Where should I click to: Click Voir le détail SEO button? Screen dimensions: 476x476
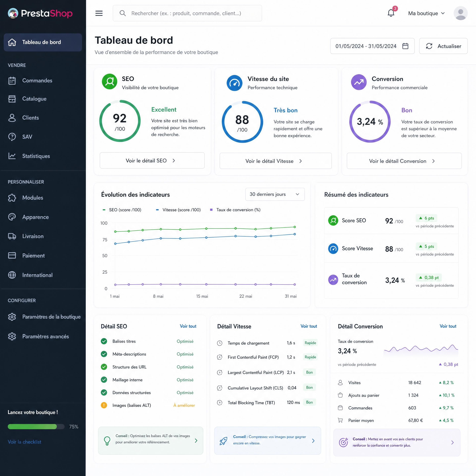(152, 161)
